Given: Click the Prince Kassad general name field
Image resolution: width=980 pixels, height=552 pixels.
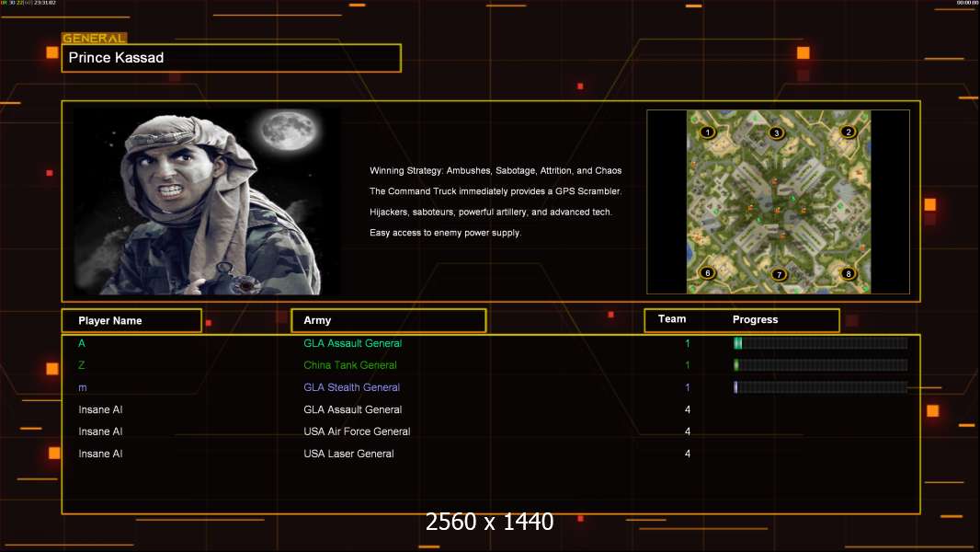Looking at the screenshot, I should 231,58.
